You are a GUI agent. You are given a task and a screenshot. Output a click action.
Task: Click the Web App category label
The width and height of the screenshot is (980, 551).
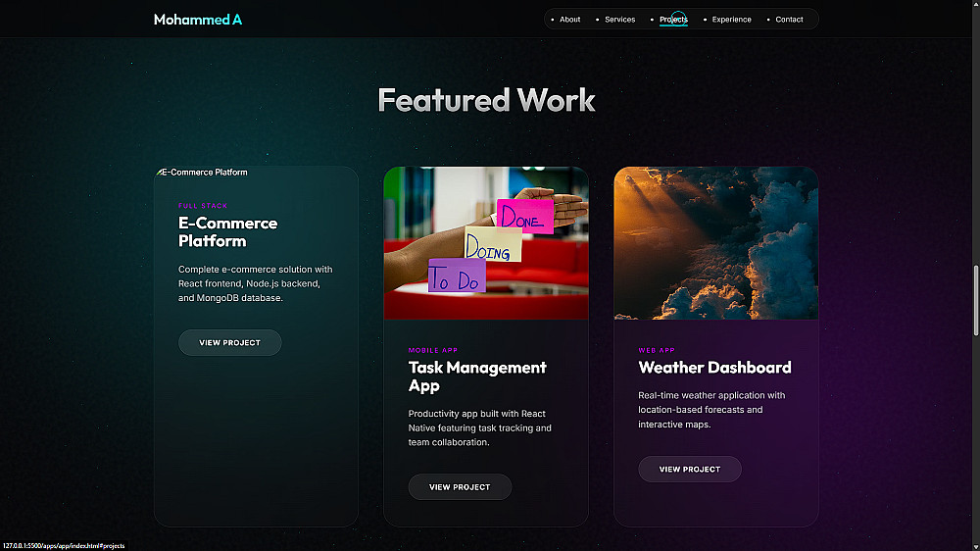(657, 350)
